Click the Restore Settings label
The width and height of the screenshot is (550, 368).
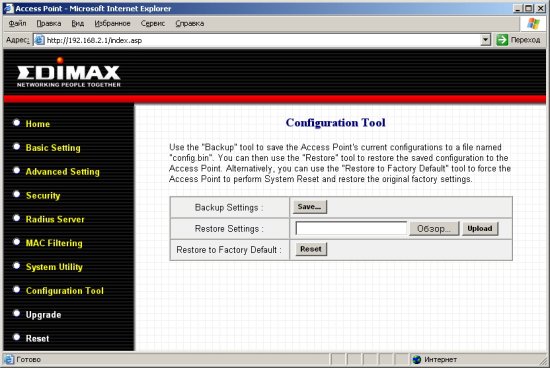point(229,229)
